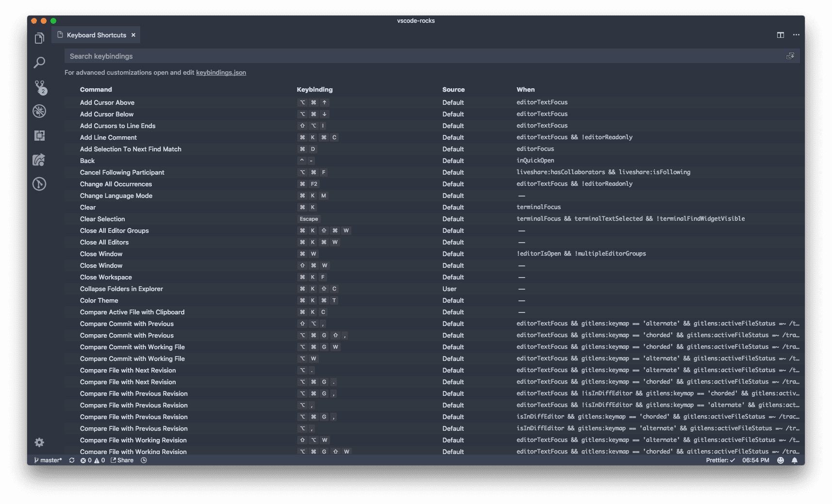Image resolution: width=832 pixels, height=504 pixels.
Task: Click the Share button in status bar
Action: click(122, 460)
